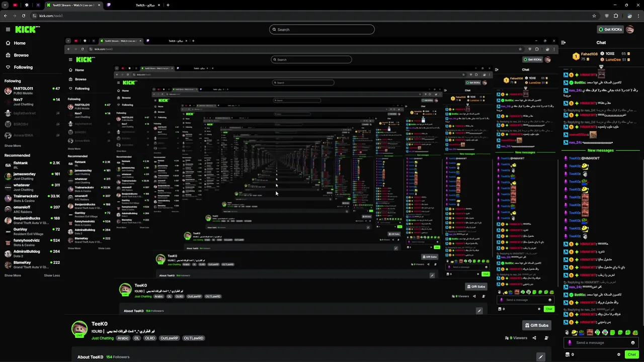Open the hamburger sidebar menu
644x362 pixels.
coord(8,30)
